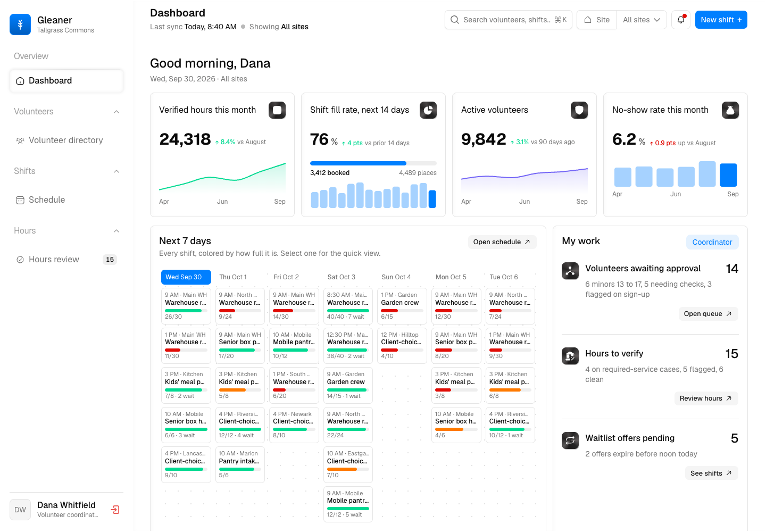Click the 15 badge on Hours review

pos(110,260)
